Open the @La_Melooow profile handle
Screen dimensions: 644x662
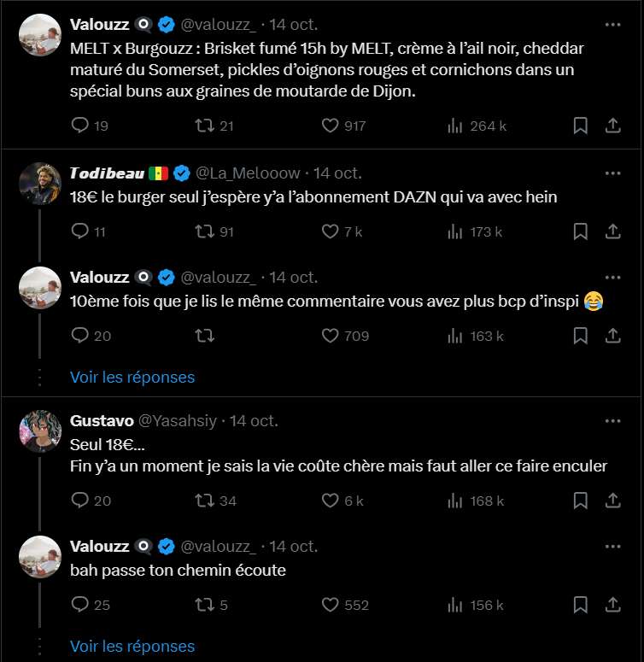pyautogui.click(x=250, y=173)
